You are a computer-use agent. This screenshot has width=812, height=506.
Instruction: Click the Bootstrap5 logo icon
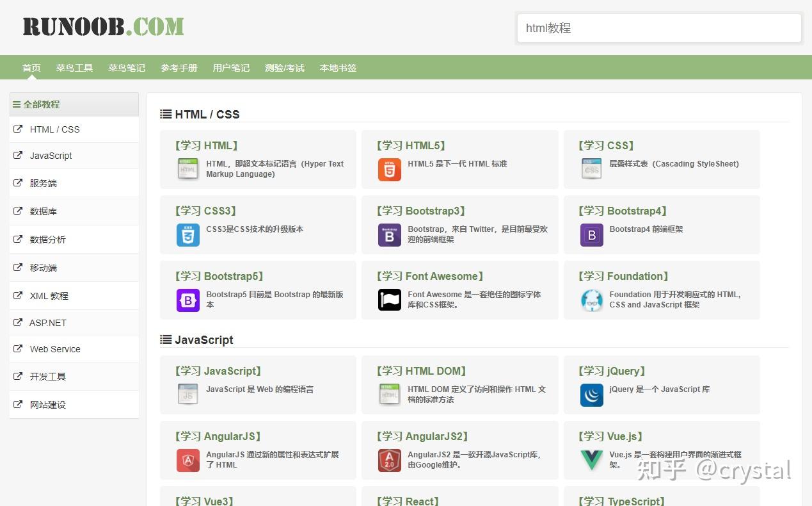click(188, 300)
